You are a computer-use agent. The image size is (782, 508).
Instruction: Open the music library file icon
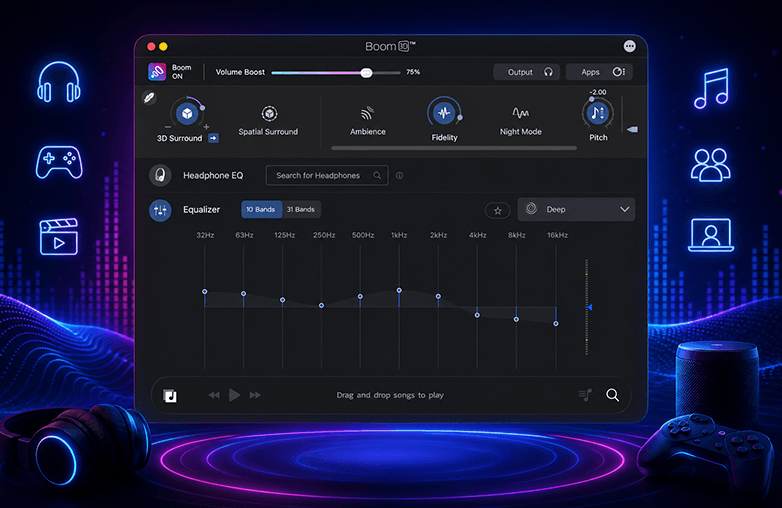[x=170, y=396]
